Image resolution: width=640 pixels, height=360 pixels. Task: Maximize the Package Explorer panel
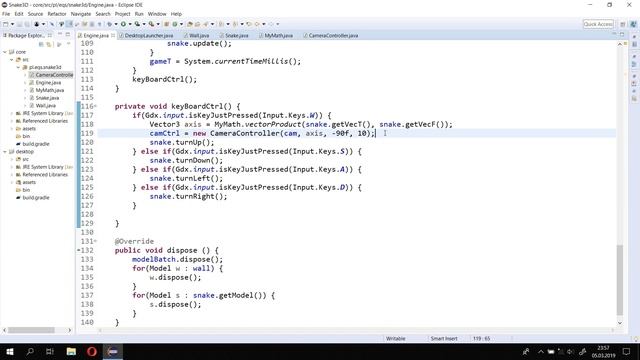click(68, 35)
